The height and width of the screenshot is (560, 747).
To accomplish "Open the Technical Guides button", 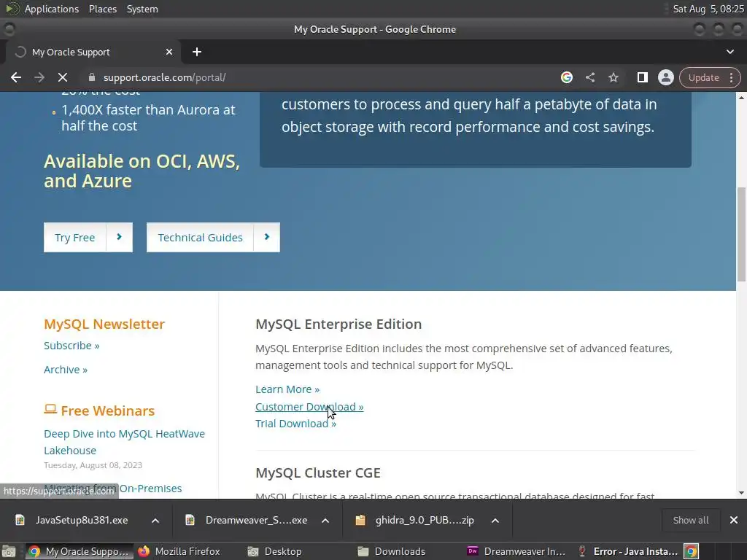I will [x=200, y=237].
